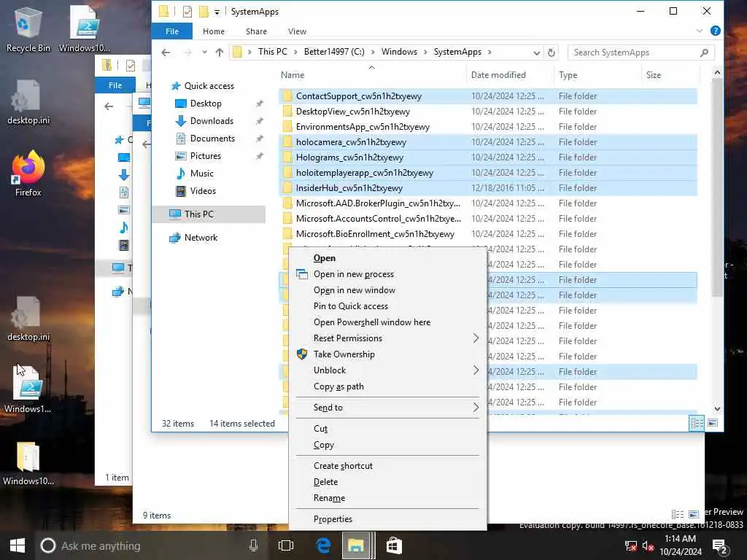Select the Downloads quick access item
The width and height of the screenshot is (747, 560).
212,121
